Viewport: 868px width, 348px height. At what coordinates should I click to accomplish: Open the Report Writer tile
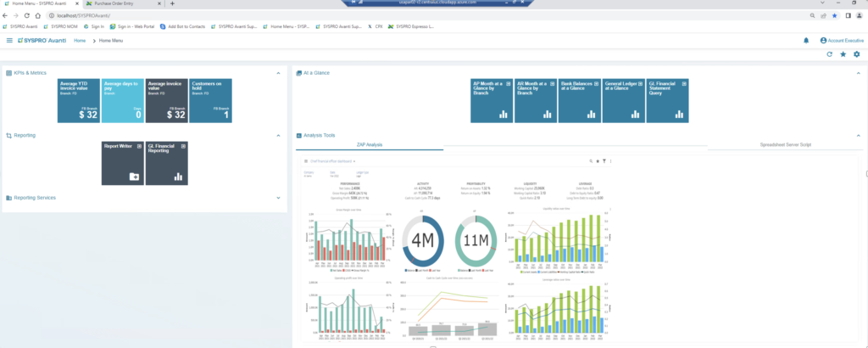point(122,163)
